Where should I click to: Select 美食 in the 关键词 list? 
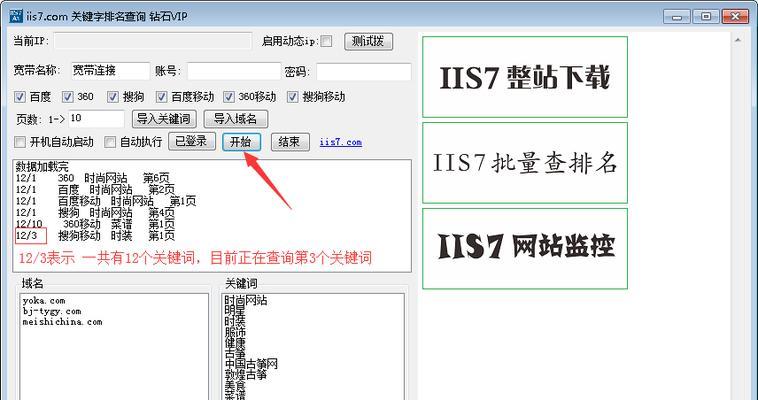(235, 385)
